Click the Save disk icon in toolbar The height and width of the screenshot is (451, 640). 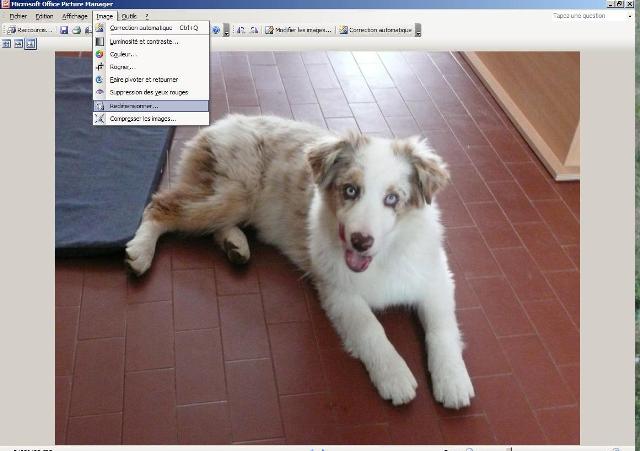click(64, 30)
